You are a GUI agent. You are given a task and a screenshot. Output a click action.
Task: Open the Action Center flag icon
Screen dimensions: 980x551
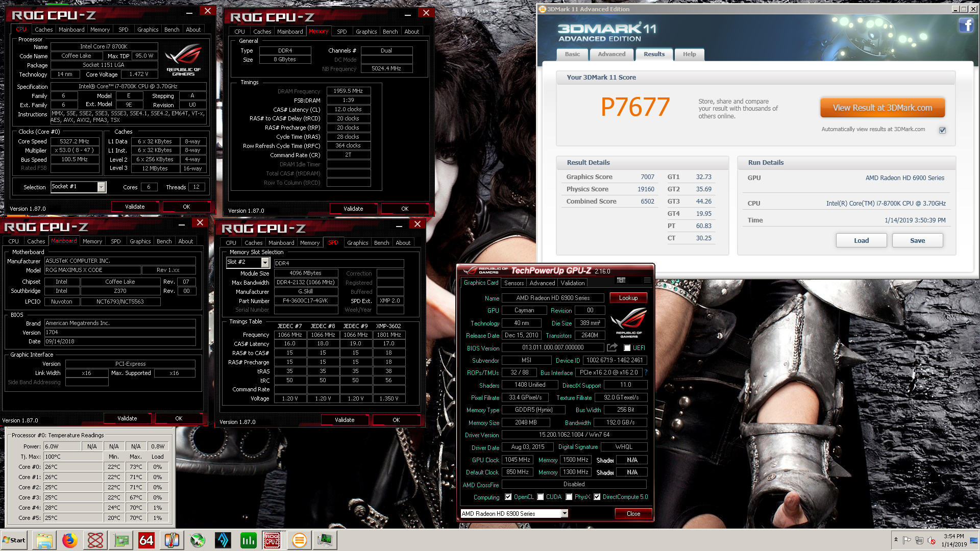[907, 540]
